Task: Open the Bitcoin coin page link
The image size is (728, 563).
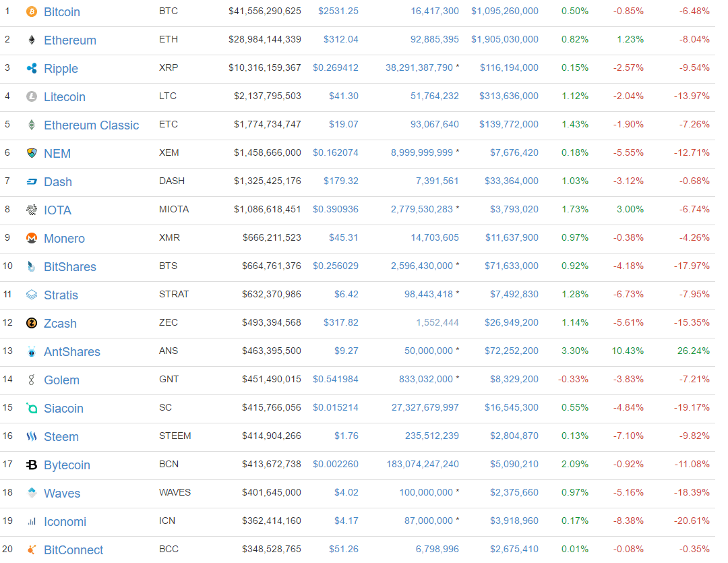Action: coord(62,12)
